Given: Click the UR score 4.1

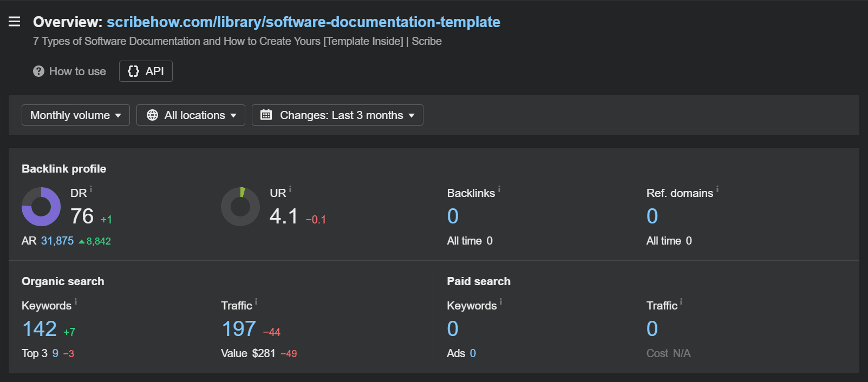Looking at the screenshot, I should [x=284, y=216].
